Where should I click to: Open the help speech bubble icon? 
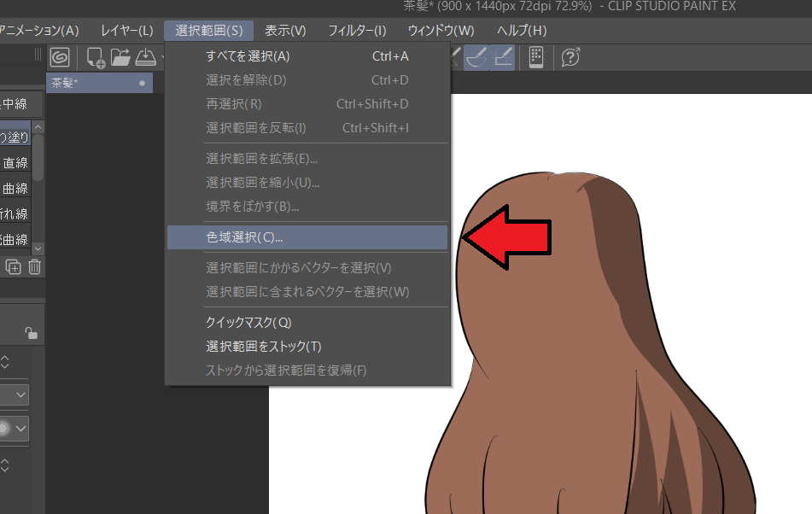click(x=571, y=57)
